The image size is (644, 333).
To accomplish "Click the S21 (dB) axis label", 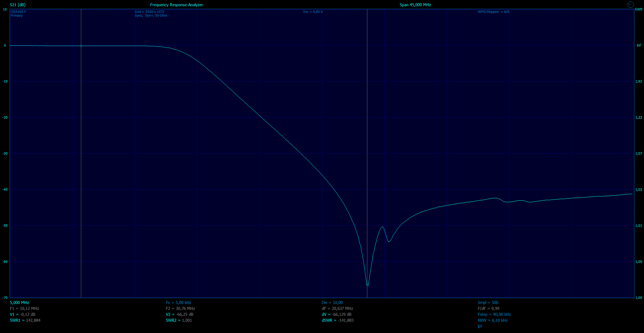I will (18, 5).
